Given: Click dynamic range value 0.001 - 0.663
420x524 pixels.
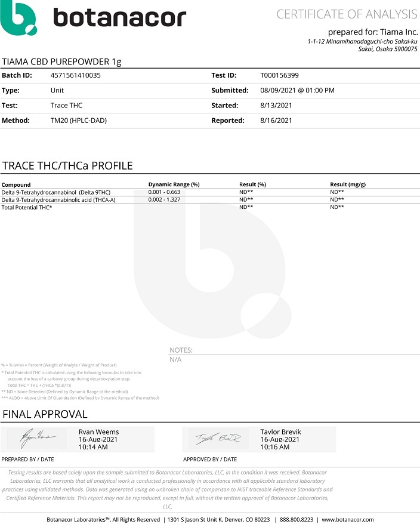Looking at the screenshot, I should [x=164, y=192].
